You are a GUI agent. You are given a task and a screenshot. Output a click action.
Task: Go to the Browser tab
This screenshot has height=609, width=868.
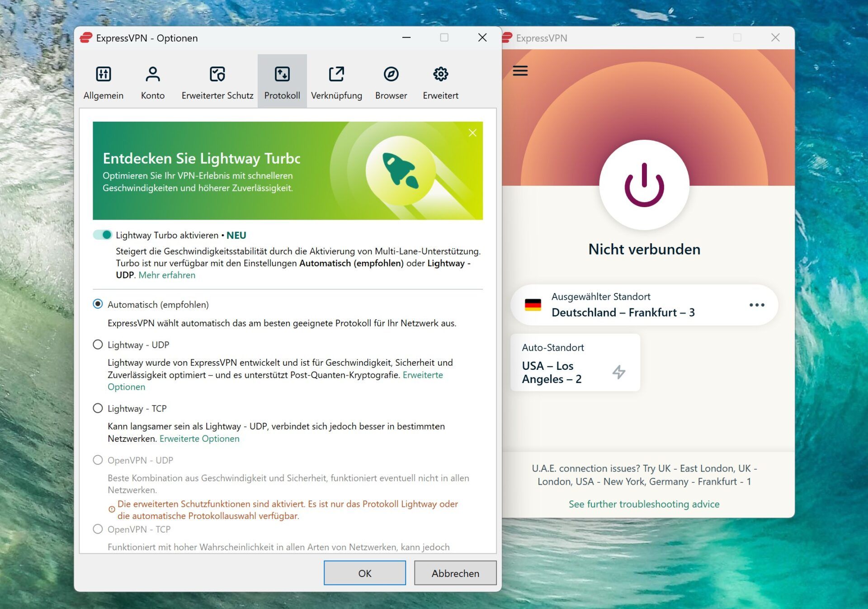point(391,81)
